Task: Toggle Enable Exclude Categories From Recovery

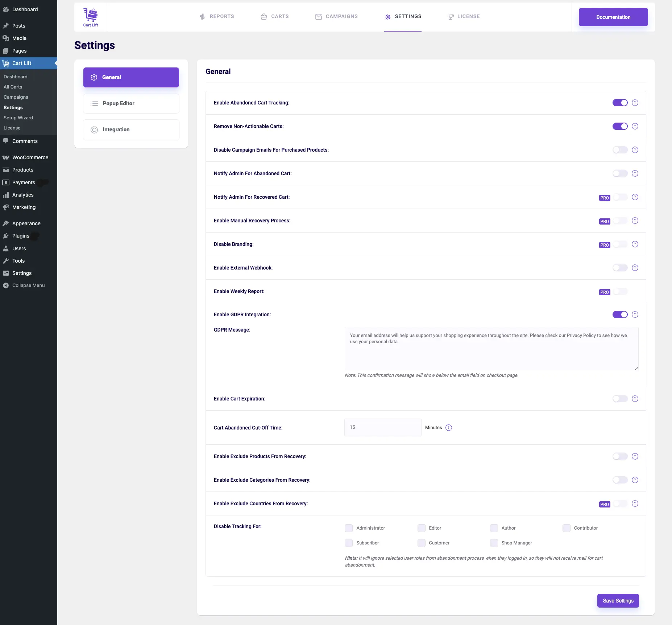Action: [x=620, y=480]
